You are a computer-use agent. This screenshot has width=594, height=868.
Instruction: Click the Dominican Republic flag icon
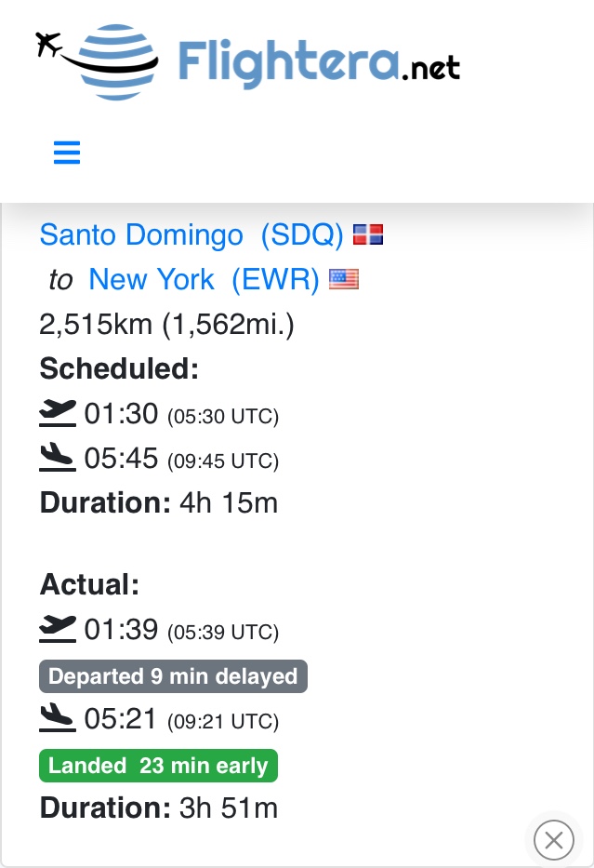tap(368, 235)
